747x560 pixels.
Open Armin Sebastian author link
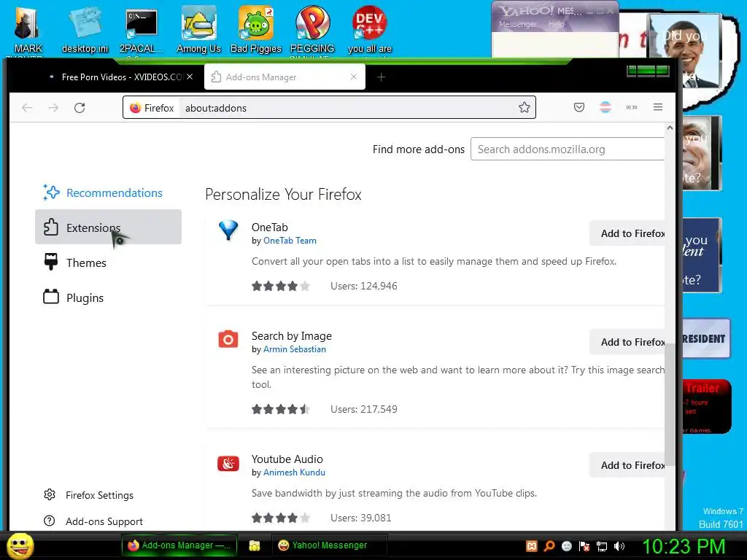tap(295, 349)
